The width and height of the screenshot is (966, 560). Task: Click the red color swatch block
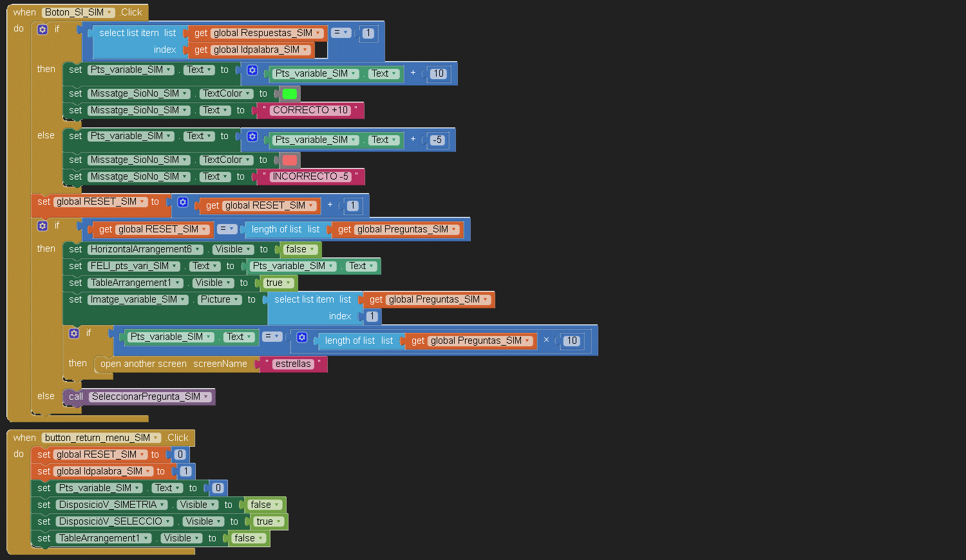click(x=290, y=160)
